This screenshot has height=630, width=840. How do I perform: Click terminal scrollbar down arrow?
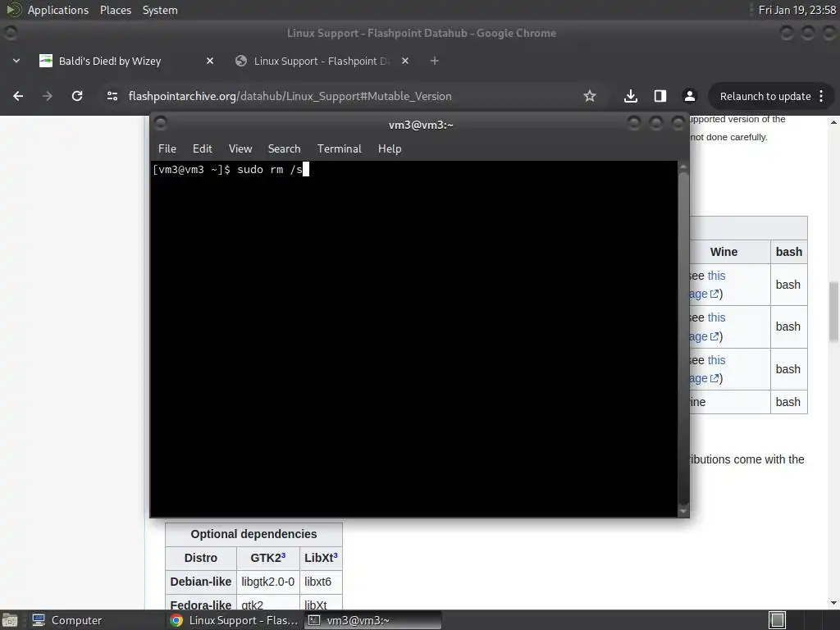pos(683,511)
